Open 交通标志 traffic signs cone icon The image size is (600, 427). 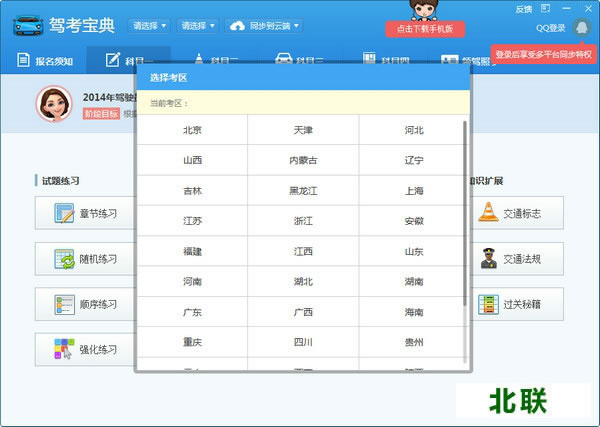(489, 213)
